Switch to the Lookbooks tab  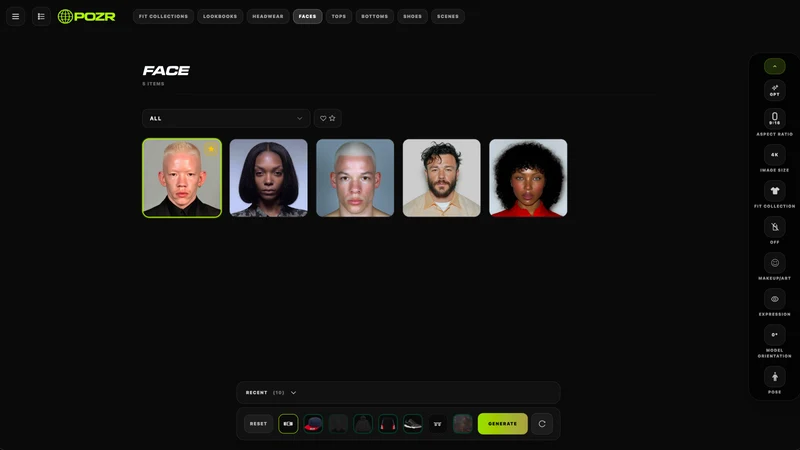(x=220, y=16)
